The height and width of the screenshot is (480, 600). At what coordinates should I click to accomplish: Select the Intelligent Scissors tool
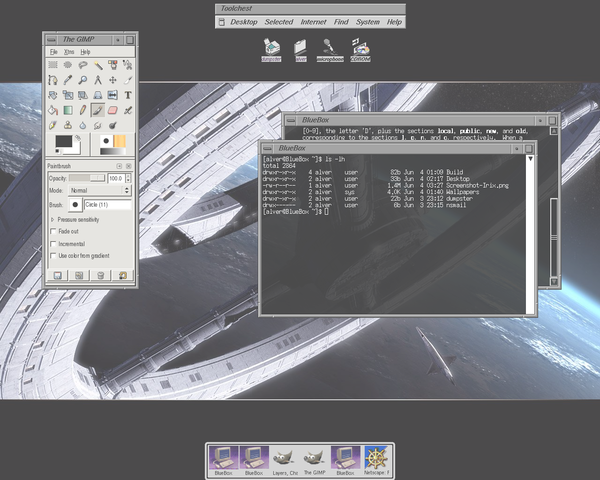point(128,65)
